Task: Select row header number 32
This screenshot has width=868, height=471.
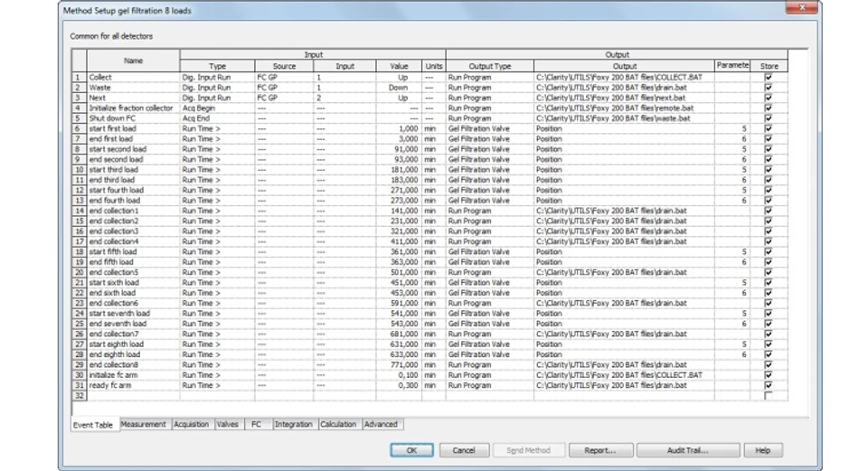Action: click(x=80, y=396)
